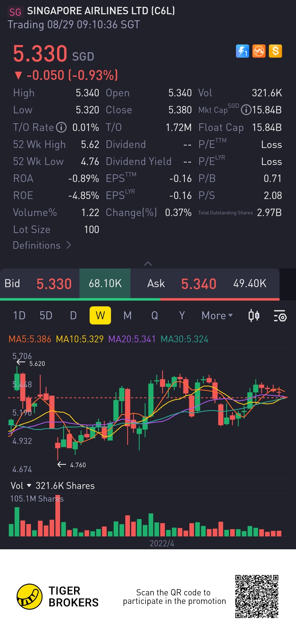
Task: Open candlestick chart type icon
Action: [254, 315]
